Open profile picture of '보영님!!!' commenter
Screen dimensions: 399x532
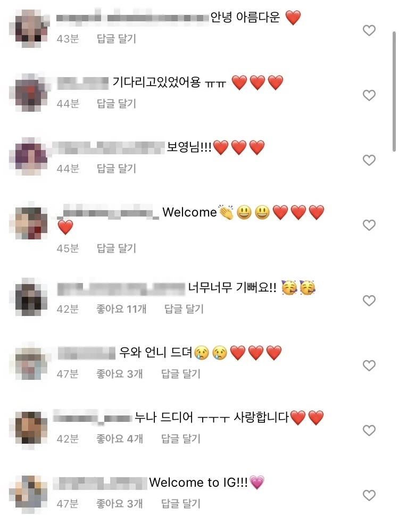pos(29,156)
